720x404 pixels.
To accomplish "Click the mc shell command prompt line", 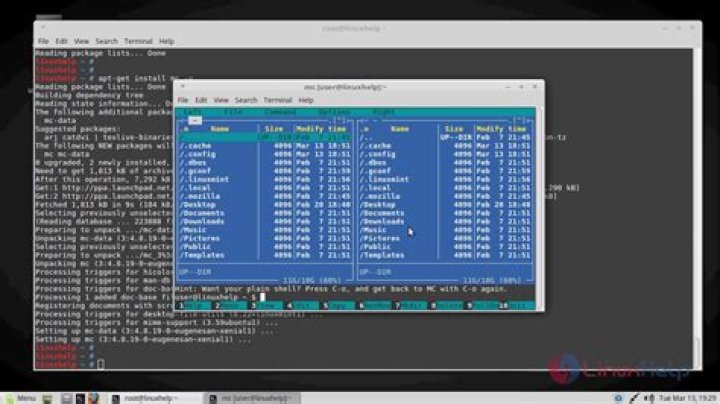I will coord(356,297).
